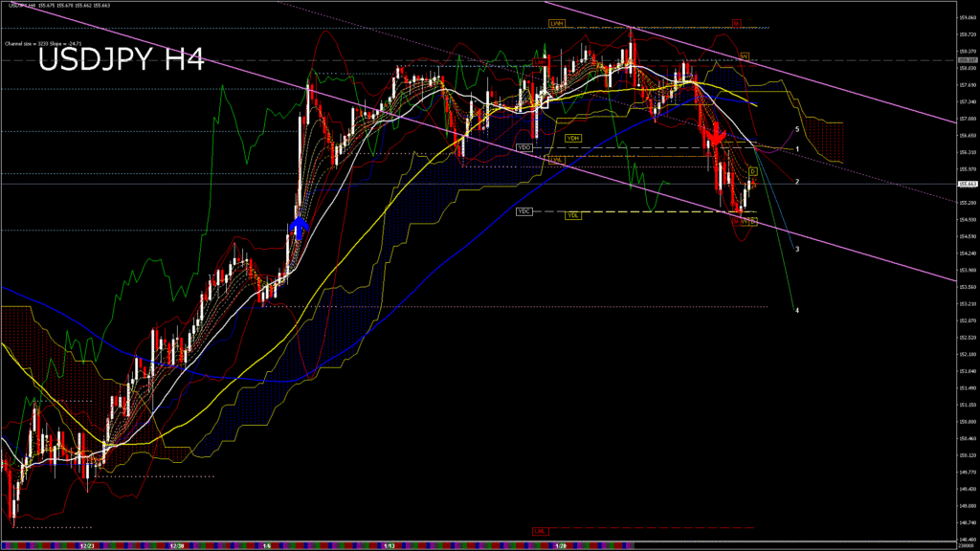Click the current price tag 155.663
Image resolution: width=980 pixels, height=551 pixels.
[967, 184]
